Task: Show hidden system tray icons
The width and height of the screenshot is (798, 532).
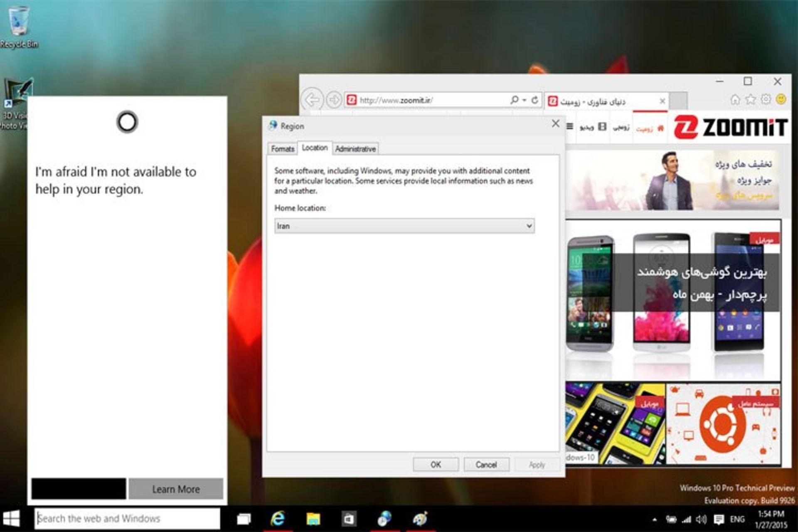Action: pyautogui.click(x=655, y=520)
